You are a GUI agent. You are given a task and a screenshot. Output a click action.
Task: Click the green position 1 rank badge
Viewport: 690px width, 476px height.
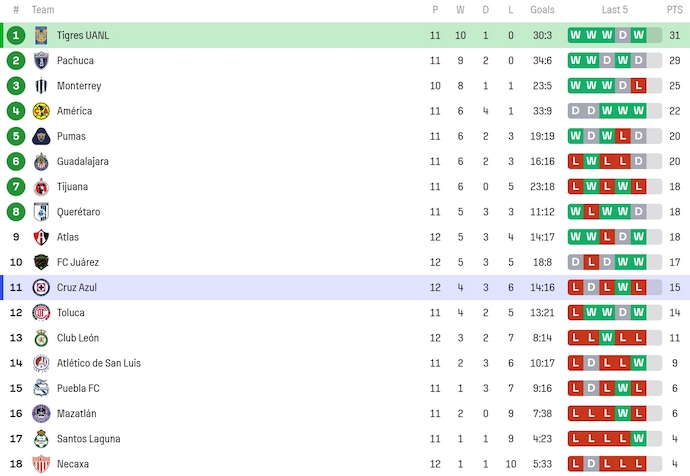coord(16,35)
